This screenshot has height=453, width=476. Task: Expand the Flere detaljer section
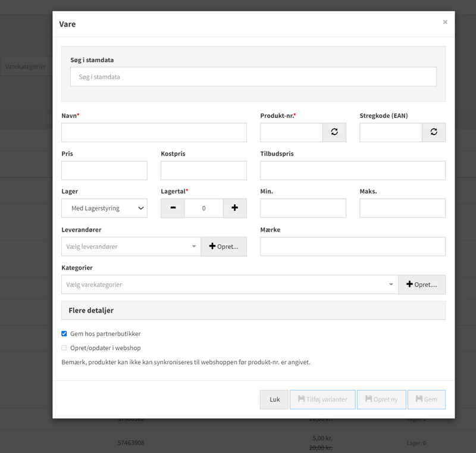point(253,310)
